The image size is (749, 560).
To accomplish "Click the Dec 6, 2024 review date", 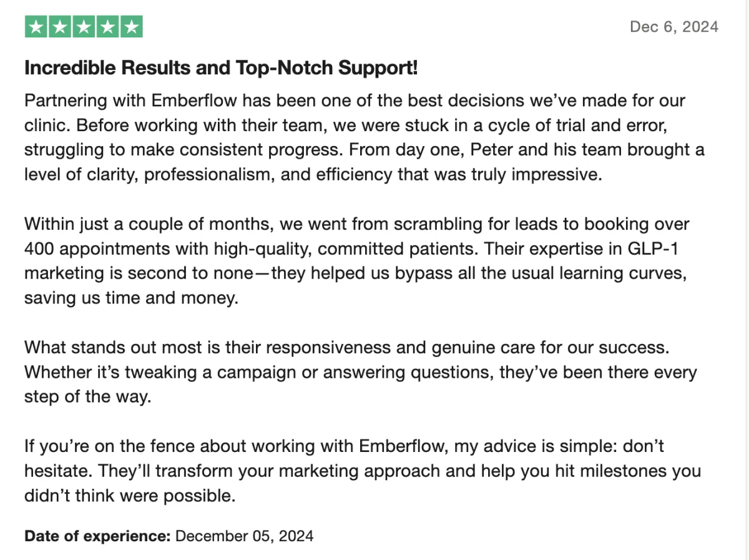I will click(x=674, y=27).
